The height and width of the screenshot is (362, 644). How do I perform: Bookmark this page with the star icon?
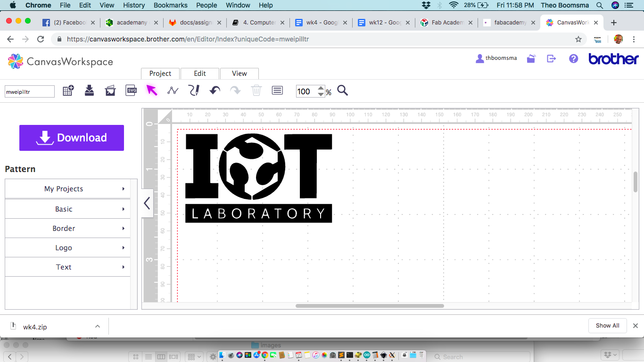pyautogui.click(x=578, y=39)
